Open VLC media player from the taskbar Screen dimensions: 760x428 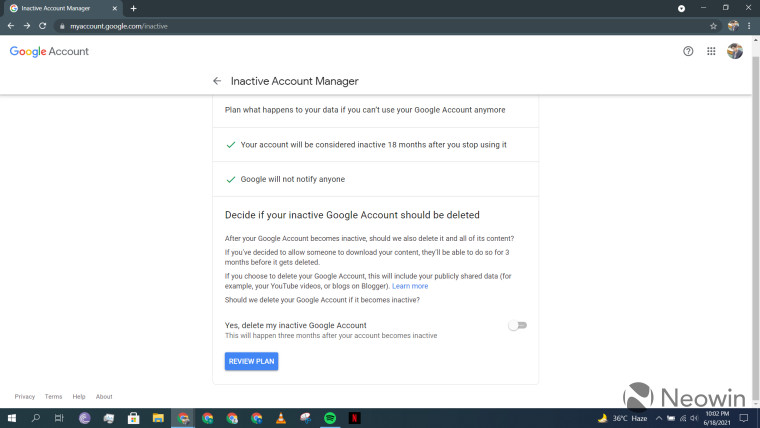tap(281, 418)
